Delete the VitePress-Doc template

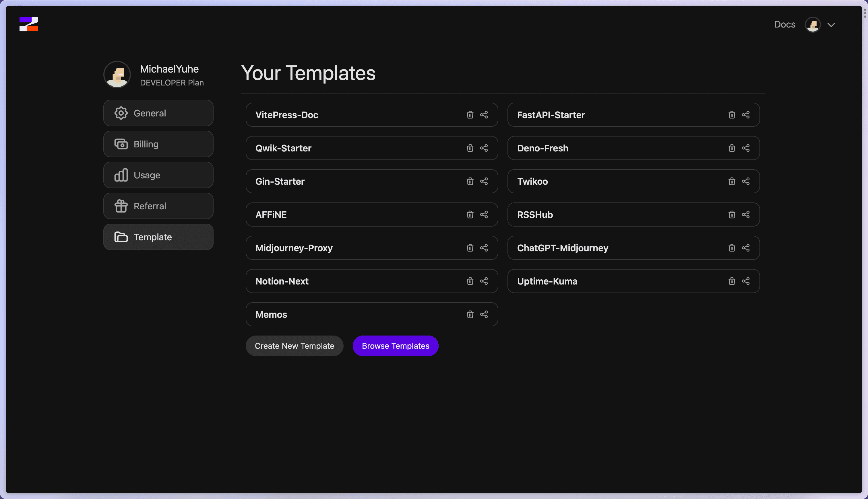(470, 115)
